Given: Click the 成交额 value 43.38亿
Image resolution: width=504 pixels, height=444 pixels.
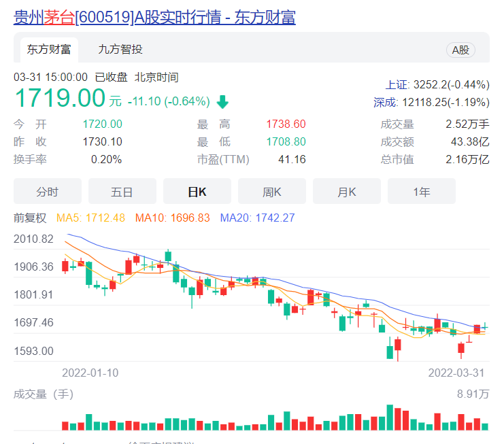Looking at the screenshot, I should [470, 141].
